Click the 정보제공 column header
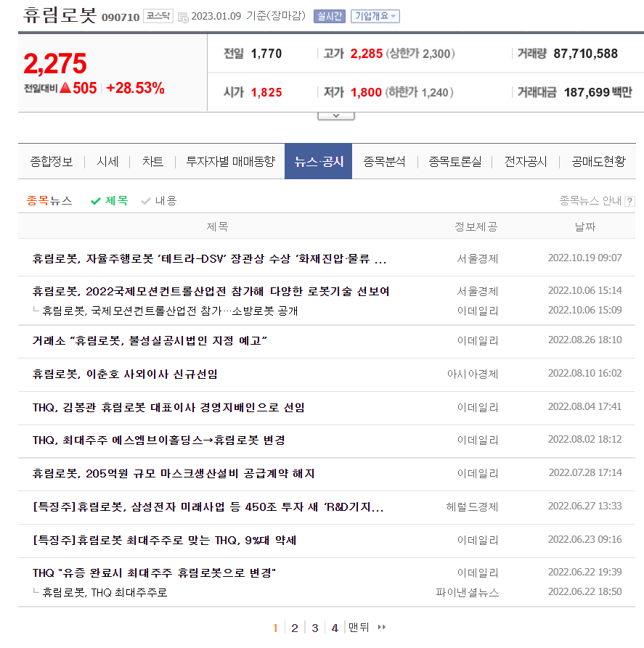The height and width of the screenshot is (648, 644). (476, 226)
